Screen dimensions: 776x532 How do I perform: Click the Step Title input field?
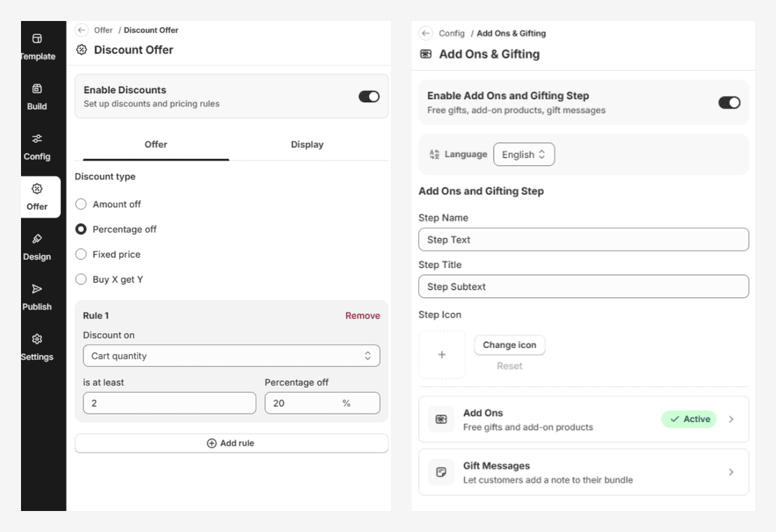click(x=583, y=286)
